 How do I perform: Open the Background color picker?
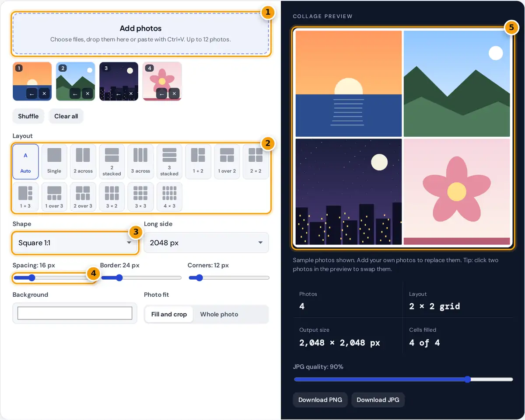pos(75,313)
